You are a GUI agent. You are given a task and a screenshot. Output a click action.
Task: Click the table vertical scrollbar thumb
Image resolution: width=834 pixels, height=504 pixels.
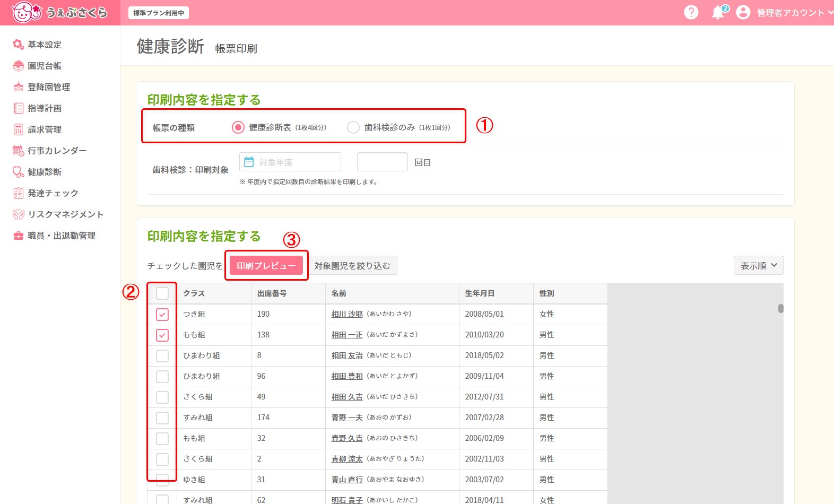pos(780,309)
